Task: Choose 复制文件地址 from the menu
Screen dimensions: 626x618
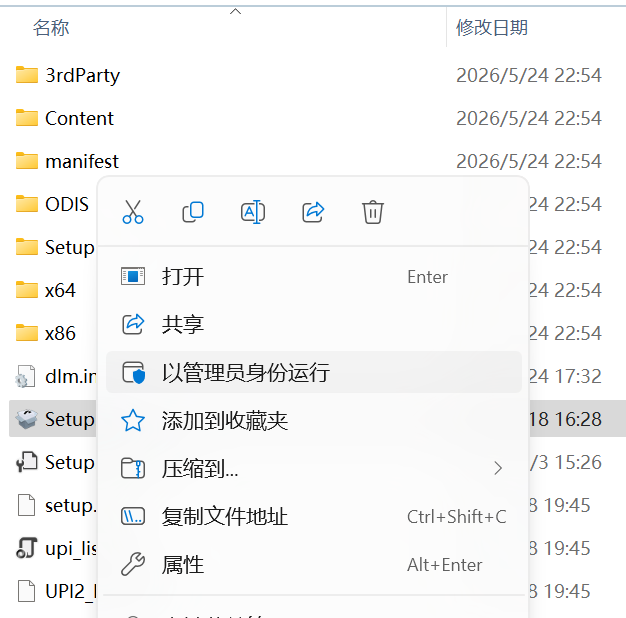Action: [x=314, y=516]
